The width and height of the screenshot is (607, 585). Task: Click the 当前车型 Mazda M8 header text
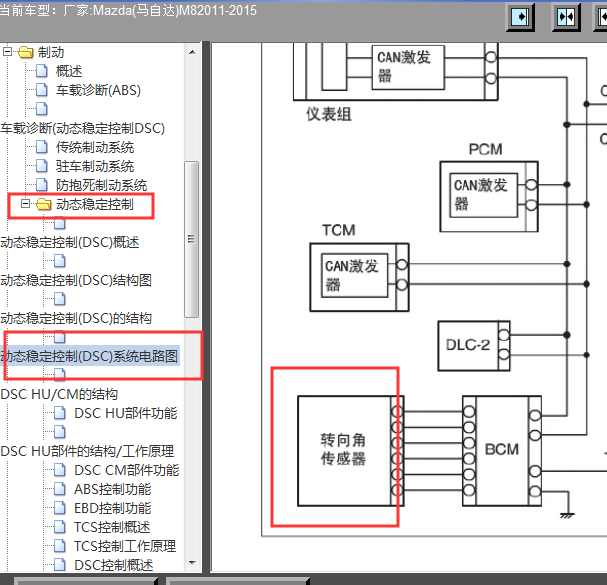pos(128,10)
